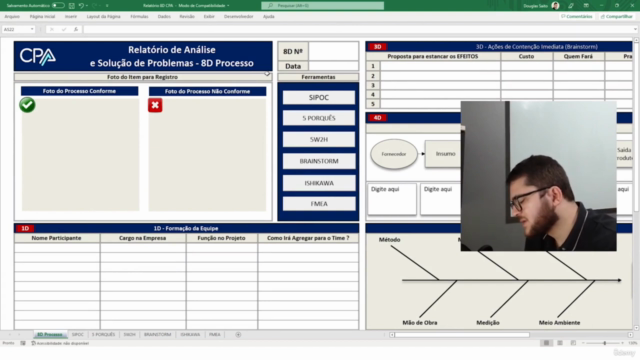This screenshot has width=640, height=360.
Task: Click the pen drawing mode icon
Action: tap(571, 6)
